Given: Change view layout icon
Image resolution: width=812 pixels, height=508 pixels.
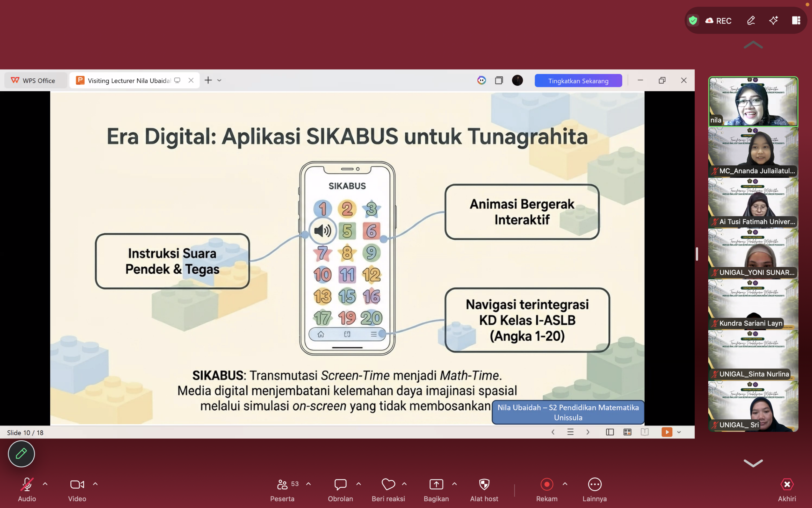Looking at the screenshot, I should point(796,21).
